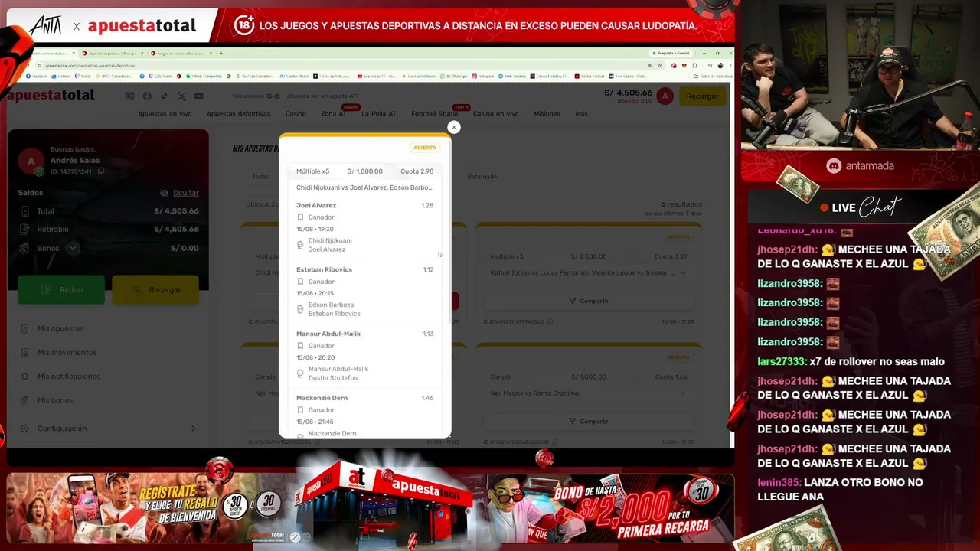Open the Mis bonos link
The image size is (980, 551).
pyautogui.click(x=55, y=400)
